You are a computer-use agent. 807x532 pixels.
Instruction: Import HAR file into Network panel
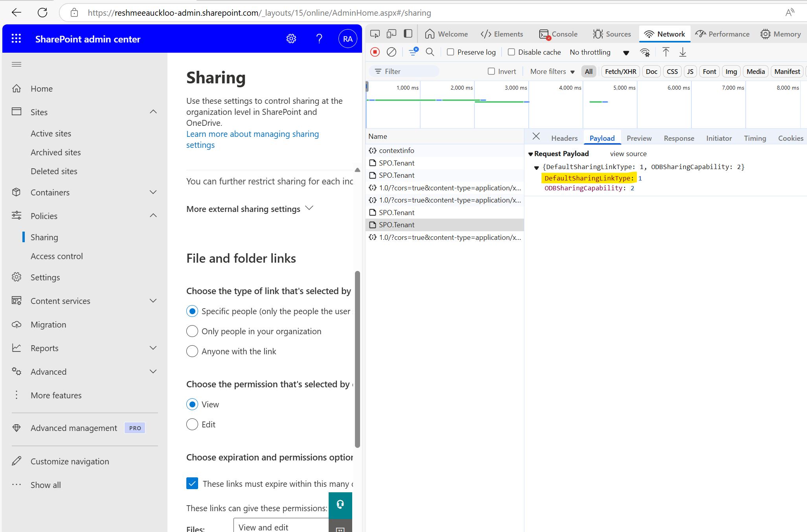click(x=665, y=52)
